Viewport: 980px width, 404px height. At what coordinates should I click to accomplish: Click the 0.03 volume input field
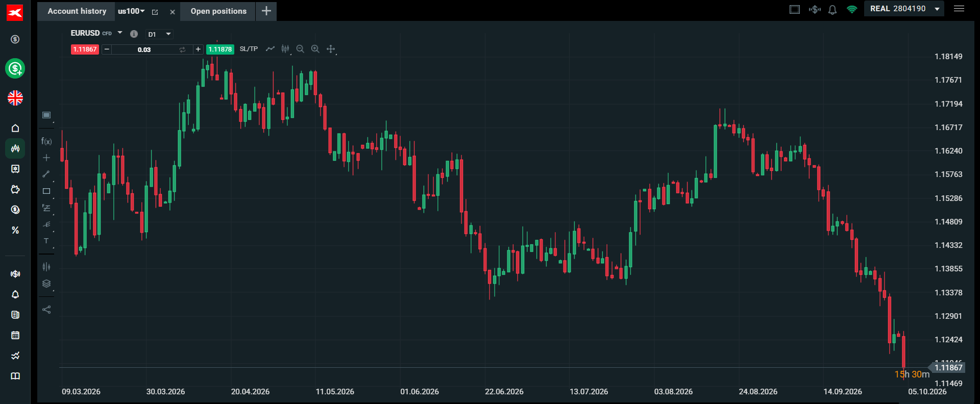click(x=144, y=49)
